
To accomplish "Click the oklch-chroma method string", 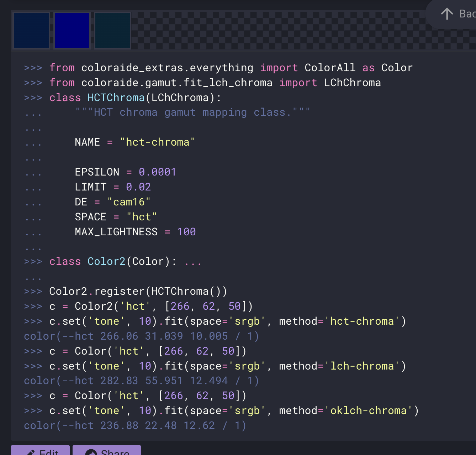I will 369,410.
